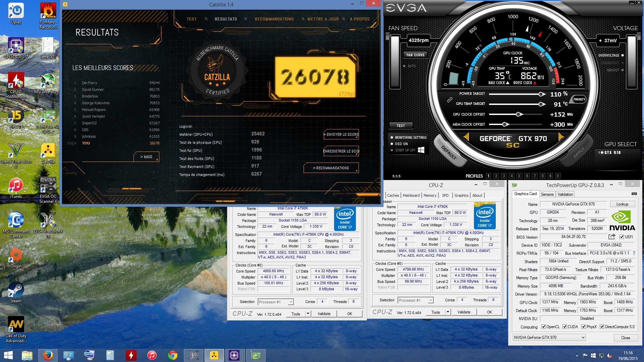
Task: Open CPUID HWMonitor desktop icon
Action: 16,85
